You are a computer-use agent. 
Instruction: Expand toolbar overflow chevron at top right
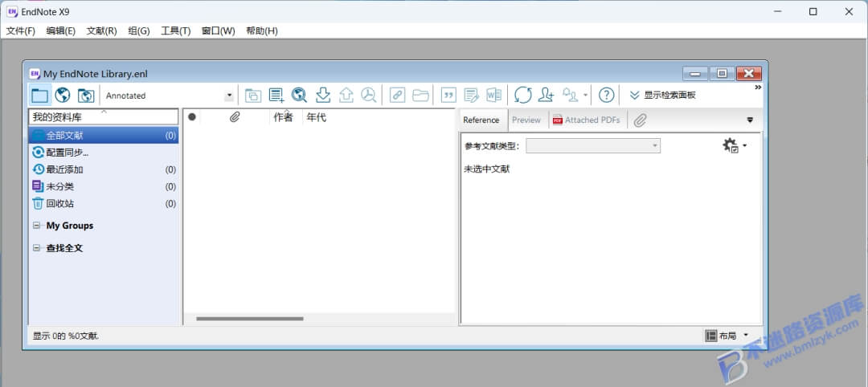758,88
